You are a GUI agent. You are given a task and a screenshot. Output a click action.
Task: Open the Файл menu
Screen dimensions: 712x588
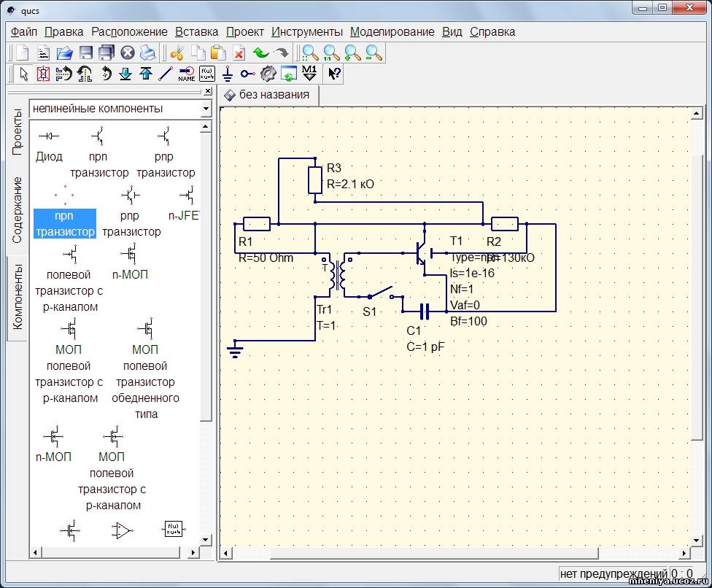pos(24,32)
